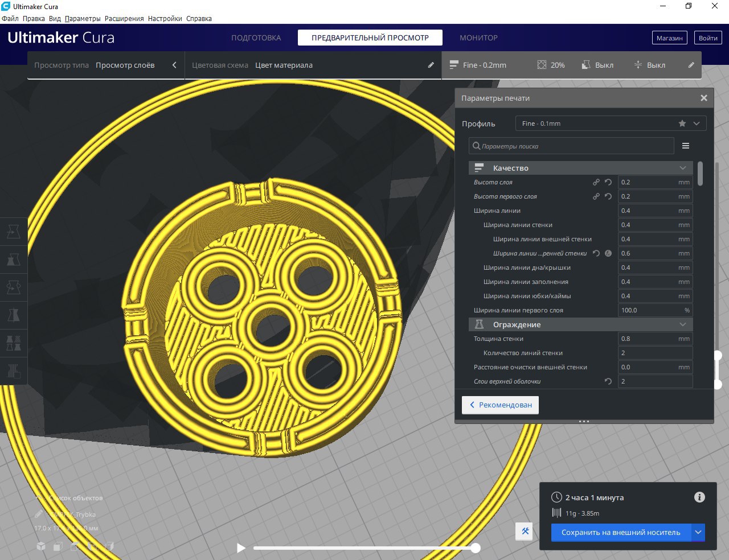Click the profile favorite star icon
The image size is (729, 560).
(x=682, y=123)
